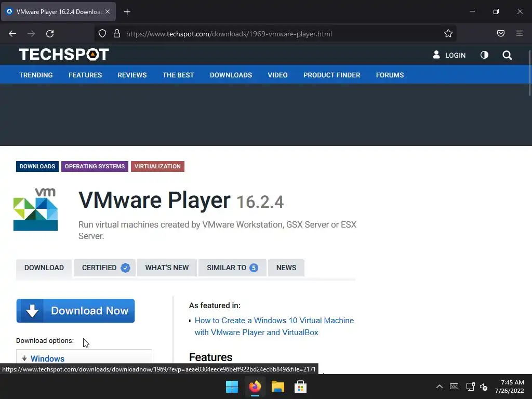Select the NEWS tab
532x399 pixels.
[x=286, y=268]
